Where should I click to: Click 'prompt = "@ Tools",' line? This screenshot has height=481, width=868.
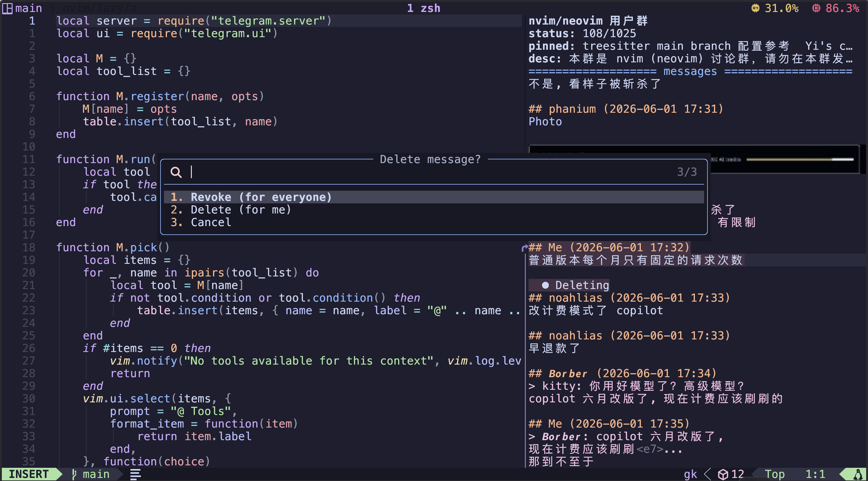pyautogui.click(x=174, y=411)
